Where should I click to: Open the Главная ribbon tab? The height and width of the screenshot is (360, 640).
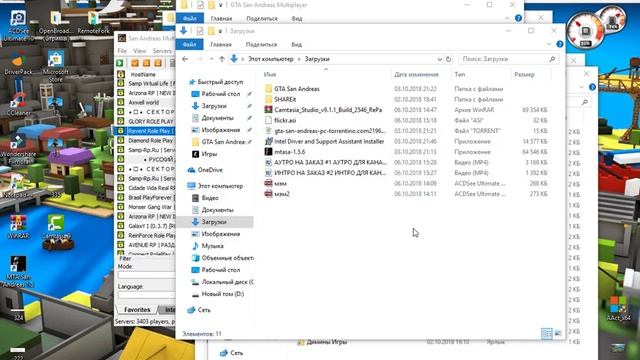(x=221, y=44)
